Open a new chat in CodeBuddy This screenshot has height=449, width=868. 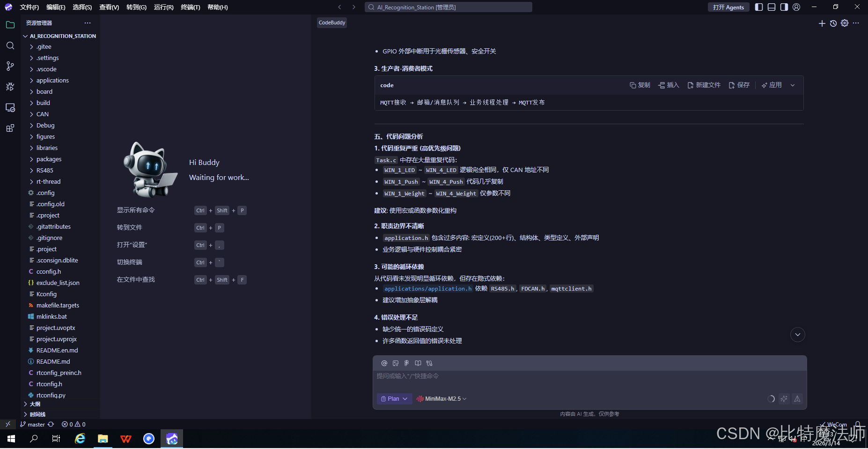[x=822, y=23]
